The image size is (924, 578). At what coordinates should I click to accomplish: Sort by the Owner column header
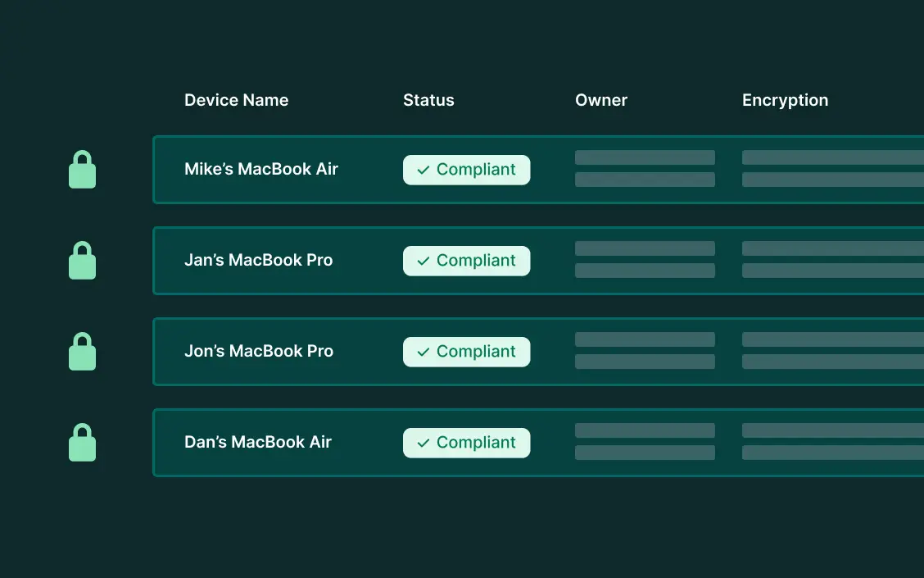pos(601,100)
